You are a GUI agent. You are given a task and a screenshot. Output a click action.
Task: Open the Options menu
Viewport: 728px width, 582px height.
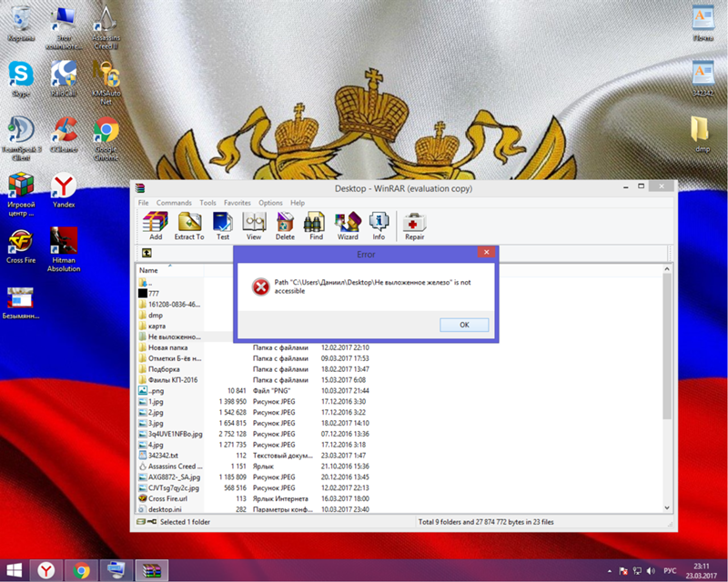[x=270, y=203]
